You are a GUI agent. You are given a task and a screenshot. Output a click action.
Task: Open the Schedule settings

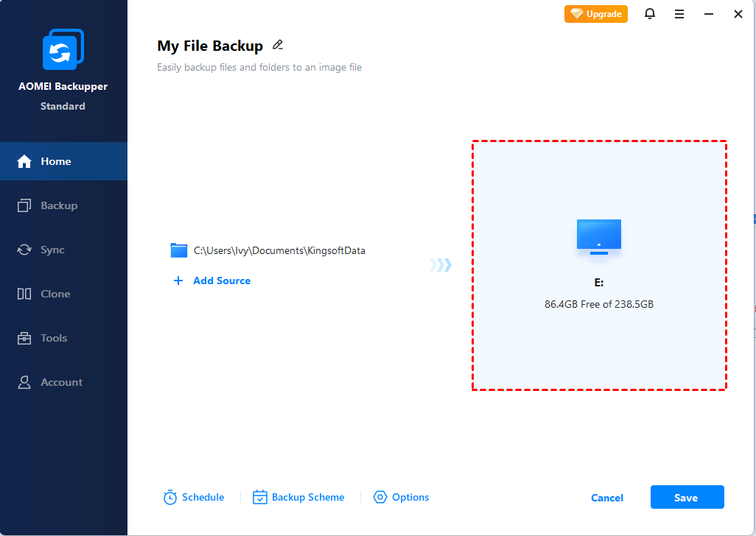(x=194, y=498)
